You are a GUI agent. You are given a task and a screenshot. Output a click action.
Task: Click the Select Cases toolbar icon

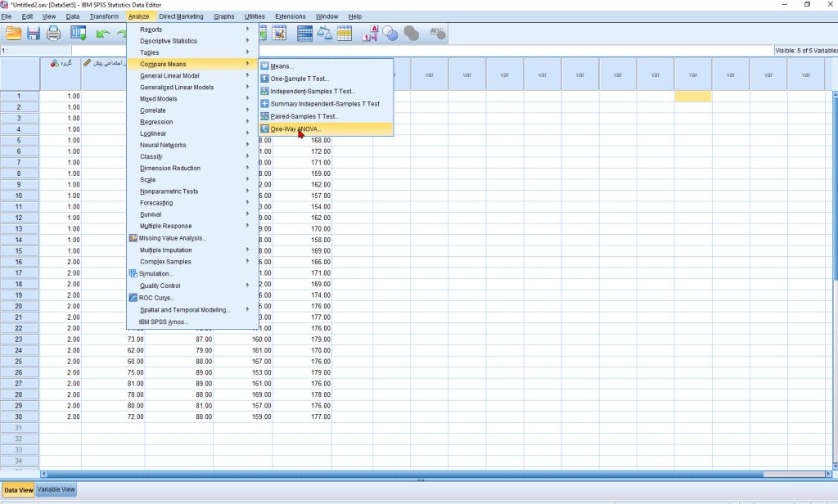(x=345, y=34)
